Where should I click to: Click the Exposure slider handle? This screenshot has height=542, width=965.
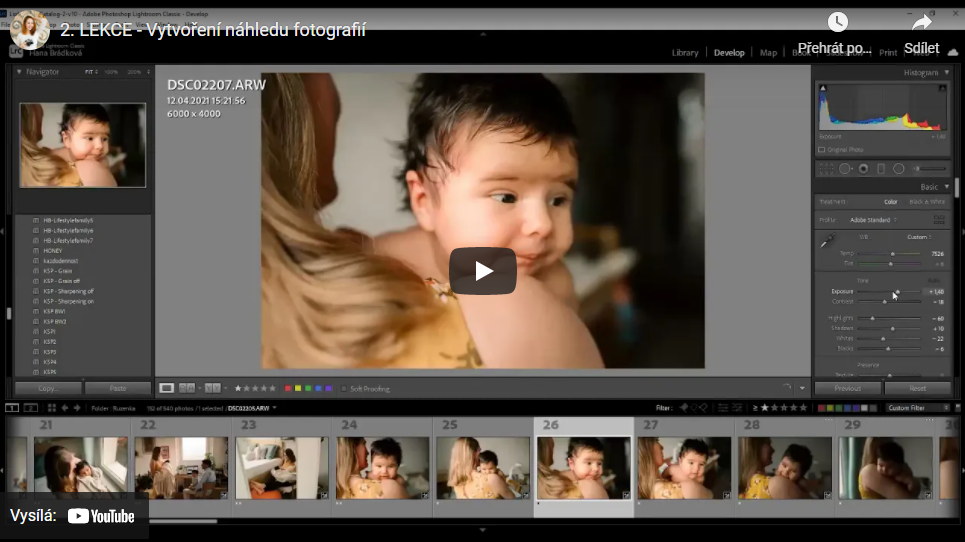(897, 292)
